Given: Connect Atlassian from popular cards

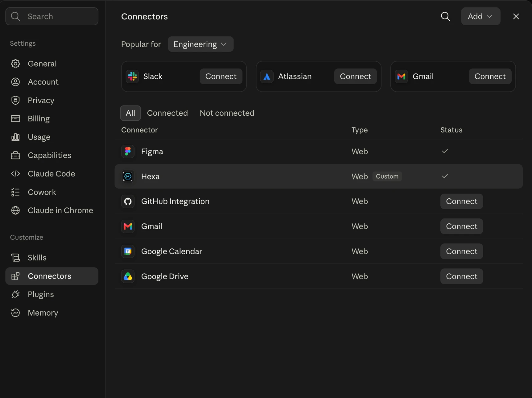Looking at the screenshot, I should tap(355, 76).
